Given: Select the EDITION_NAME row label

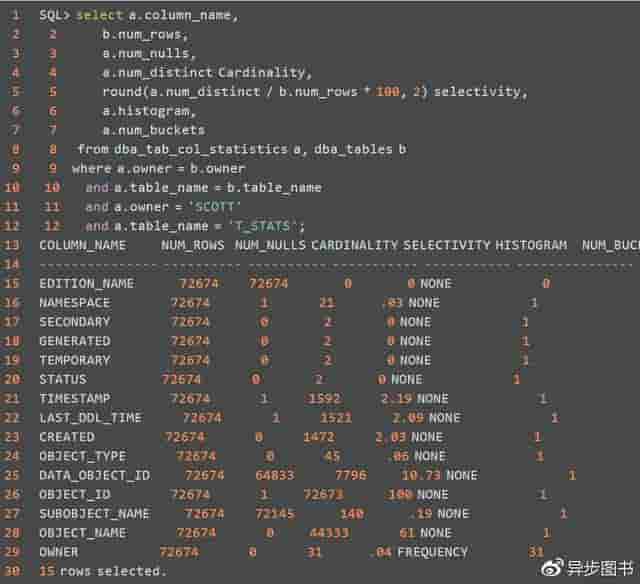Looking at the screenshot, I should [86, 283].
